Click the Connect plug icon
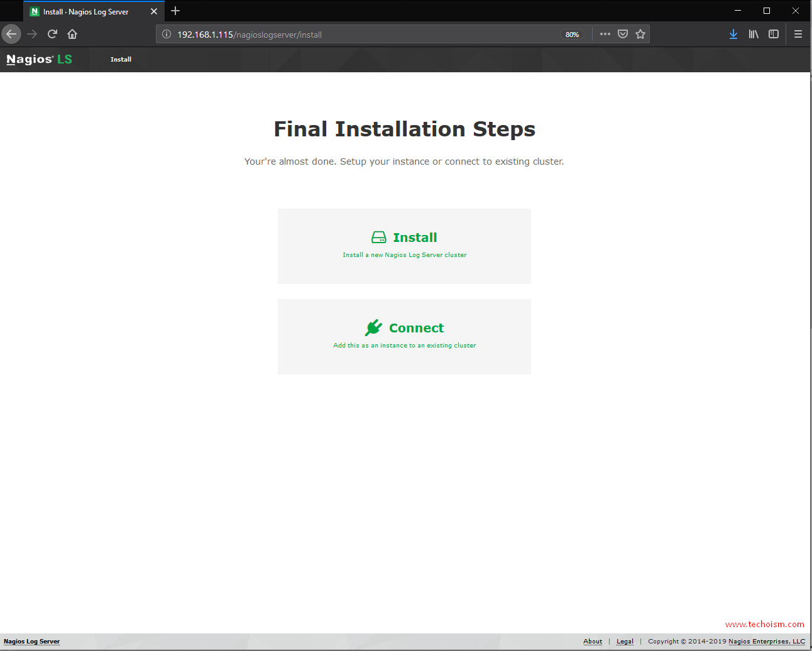Screen dimensions: 812x651 373,327
